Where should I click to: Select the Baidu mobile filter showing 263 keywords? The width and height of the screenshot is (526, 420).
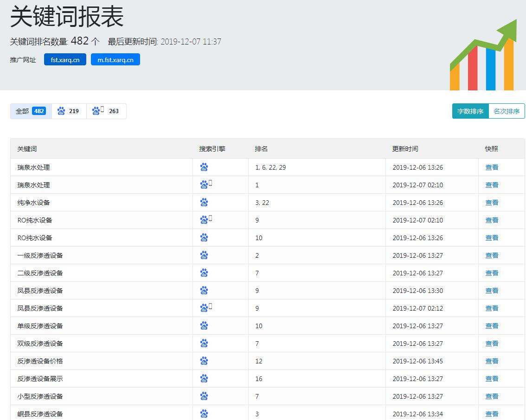[106, 111]
